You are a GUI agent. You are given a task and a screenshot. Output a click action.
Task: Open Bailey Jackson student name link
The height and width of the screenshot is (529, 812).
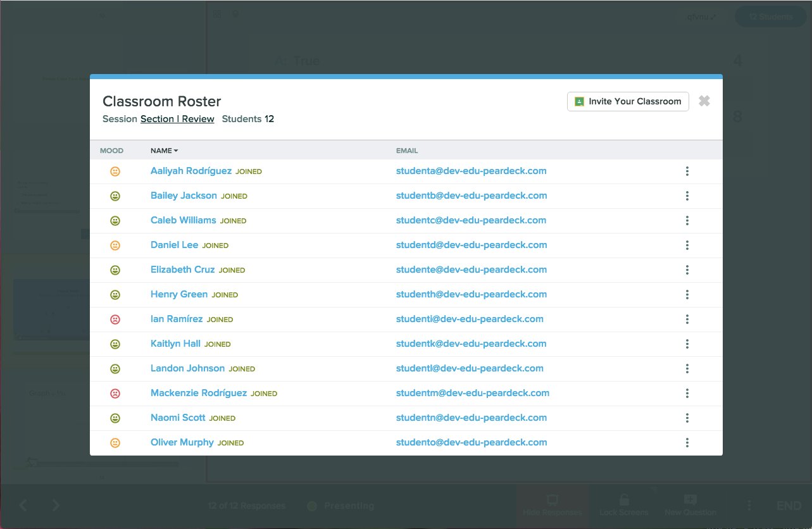tap(184, 196)
